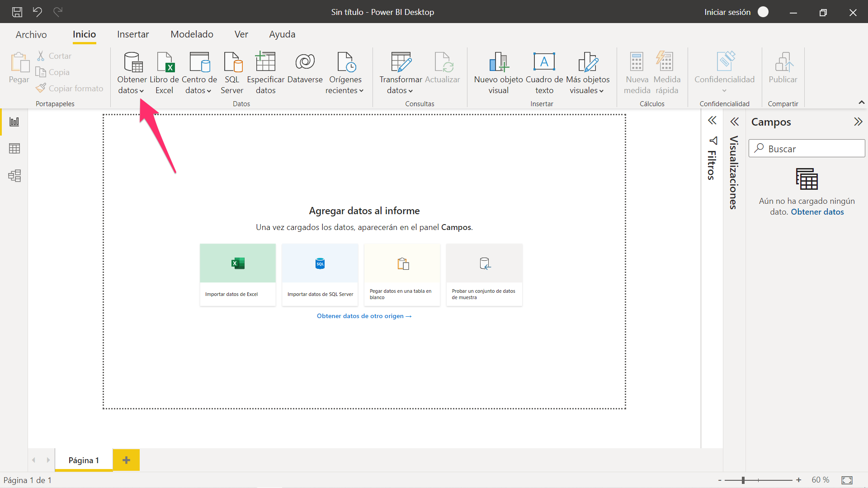Image resolution: width=868 pixels, height=488 pixels.
Task: Click next page arrow
Action: pos(48,460)
